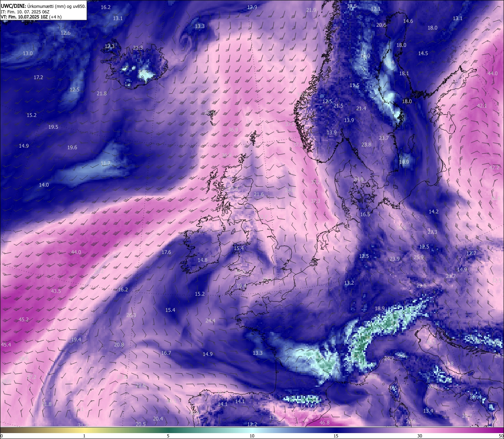The image size is (504, 439).
Task: Click the VT valid time 10Z line
Action: coord(31,17)
